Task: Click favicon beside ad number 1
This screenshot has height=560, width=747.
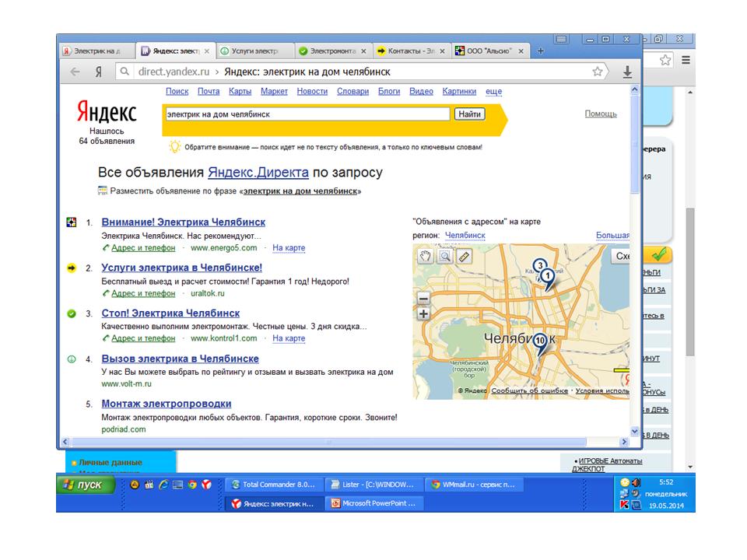Action: 72,222
